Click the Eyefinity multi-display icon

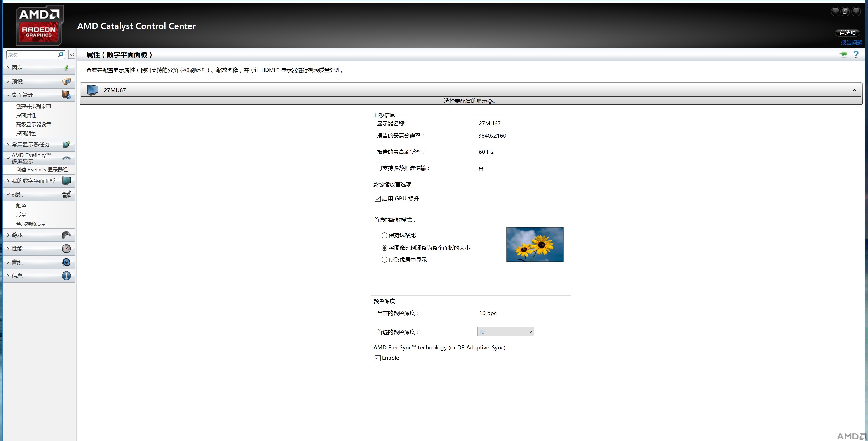point(66,158)
